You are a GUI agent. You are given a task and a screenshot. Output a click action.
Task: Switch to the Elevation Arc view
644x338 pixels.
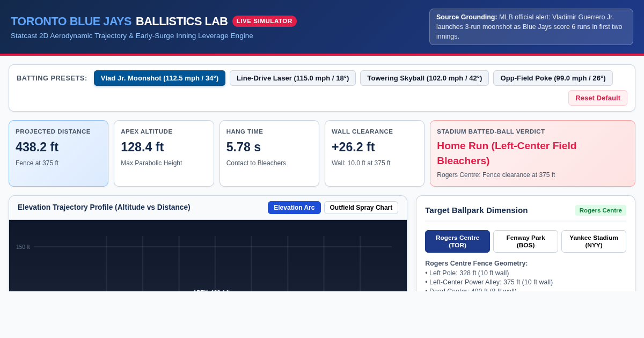coord(294,208)
